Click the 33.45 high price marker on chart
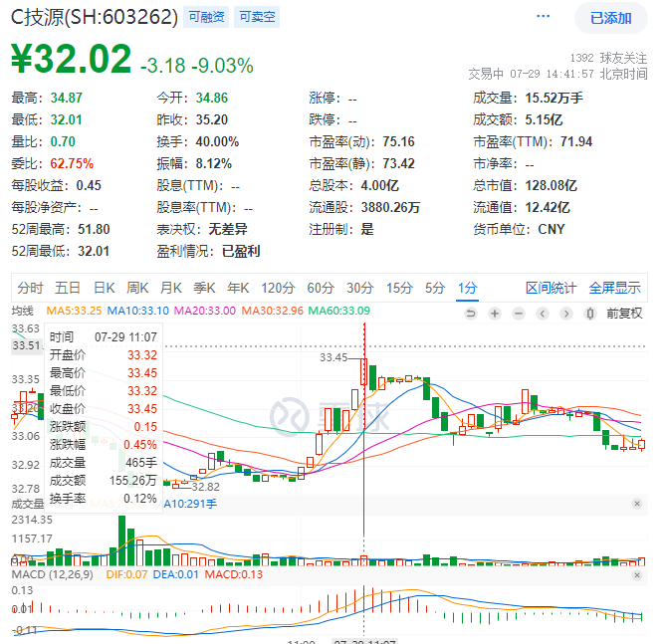 (333, 357)
